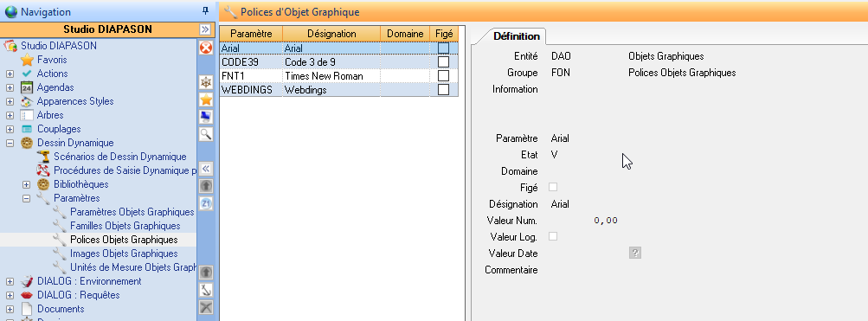Expand the Bibliothèques tree node
Screen dimensions: 868x321
pos(26,184)
